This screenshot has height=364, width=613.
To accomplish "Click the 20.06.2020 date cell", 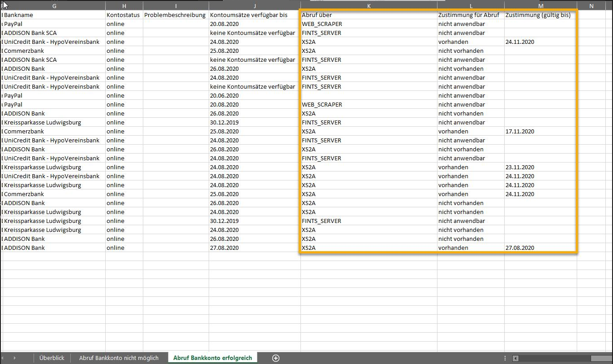I will (255, 95).
